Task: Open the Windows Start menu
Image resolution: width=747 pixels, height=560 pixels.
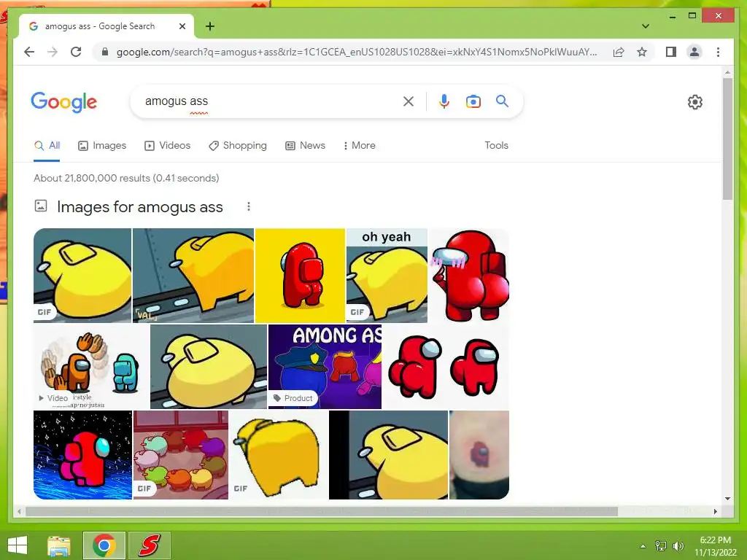Action: click(18, 545)
